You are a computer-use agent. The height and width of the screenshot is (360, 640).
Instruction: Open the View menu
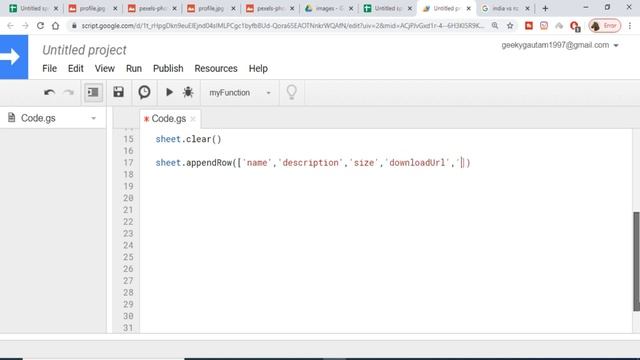pos(104,69)
